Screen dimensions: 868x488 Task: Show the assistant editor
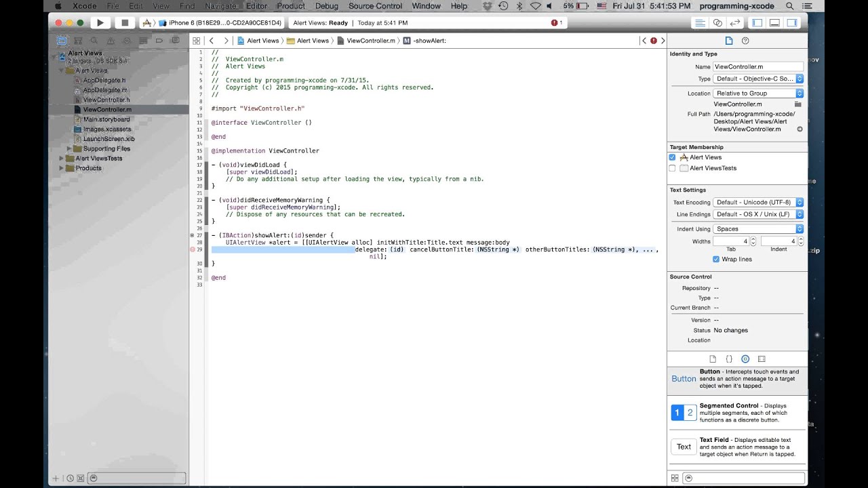coord(717,23)
